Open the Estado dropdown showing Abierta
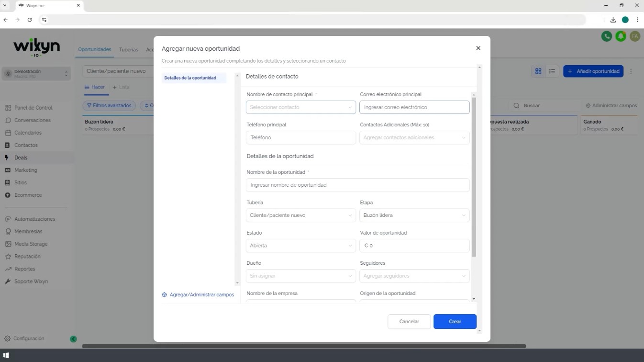The width and height of the screenshot is (644, 362). [301, 245]
